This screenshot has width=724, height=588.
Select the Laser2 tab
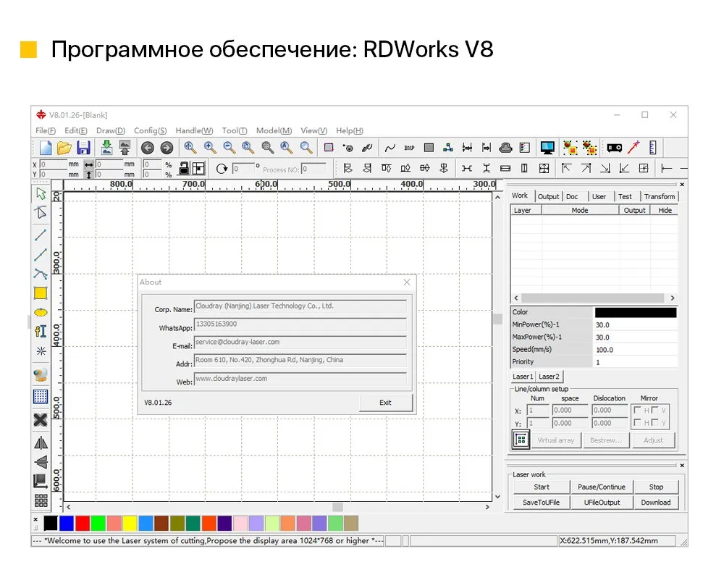pyautogui.click(x=549, y=377)
